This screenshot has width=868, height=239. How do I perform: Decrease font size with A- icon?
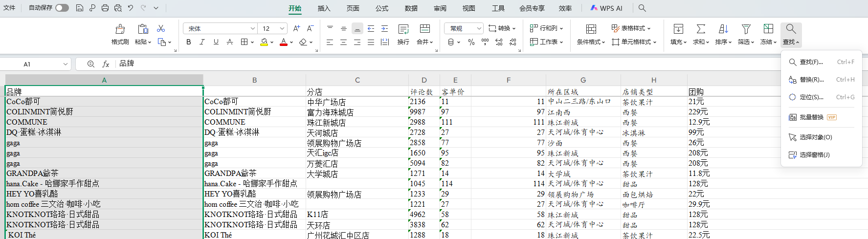click(x=310, y=28)
